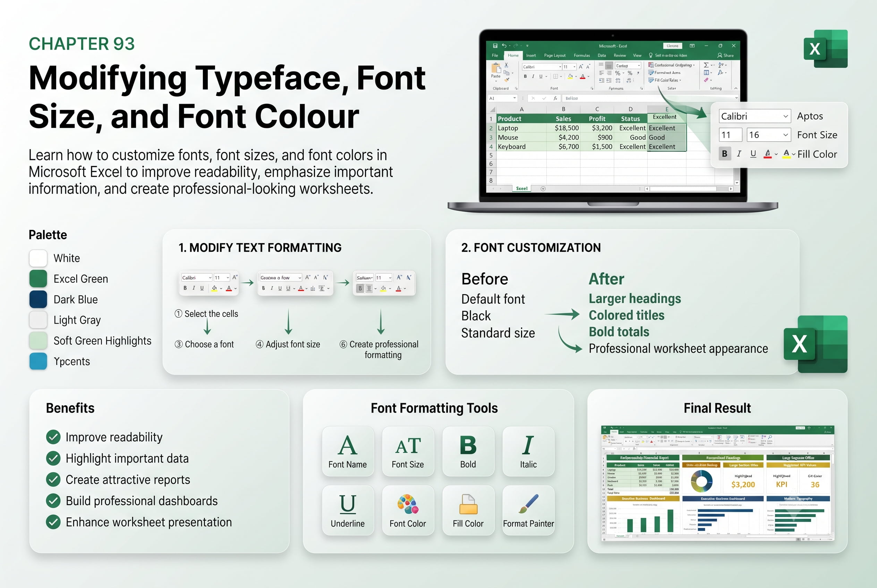Click the Format Painter brush in the Clipboard group
This screenshot has height=588, width=877.
506,79
